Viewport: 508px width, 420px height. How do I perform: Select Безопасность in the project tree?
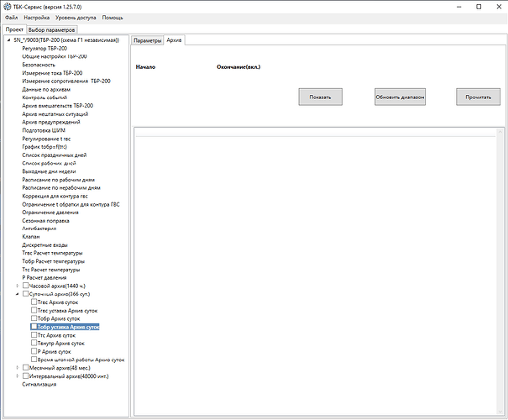point(39,65)
